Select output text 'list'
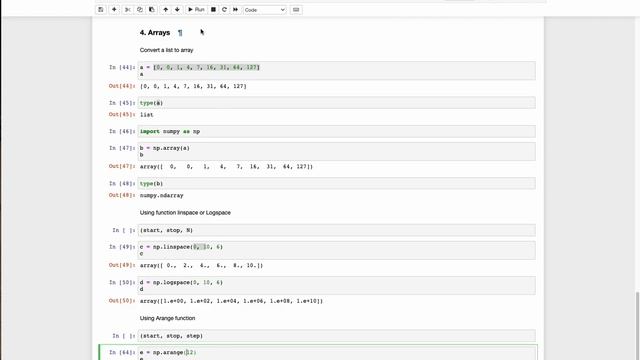This screenshot has height=360, width=640. click(x=147, y=115)
